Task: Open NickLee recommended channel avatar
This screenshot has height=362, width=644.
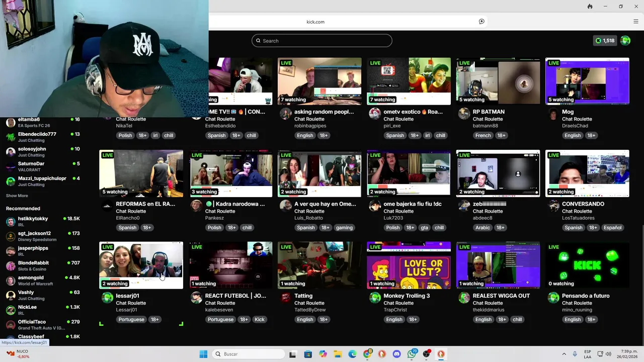Action: pos(11,310)
